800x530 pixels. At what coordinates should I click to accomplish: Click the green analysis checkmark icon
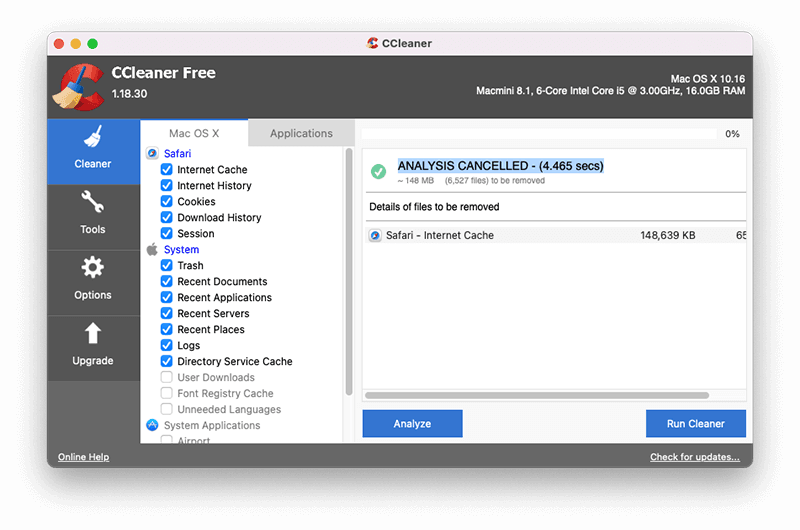point(378,171)
